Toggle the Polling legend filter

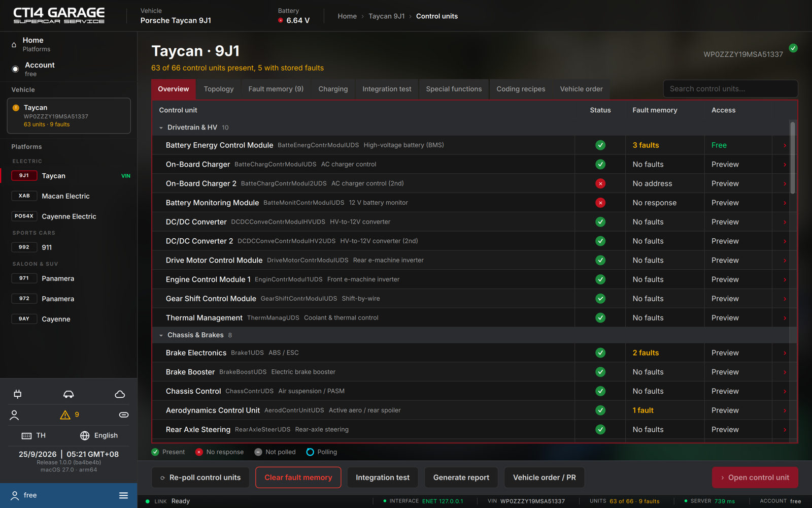[322, 452]
